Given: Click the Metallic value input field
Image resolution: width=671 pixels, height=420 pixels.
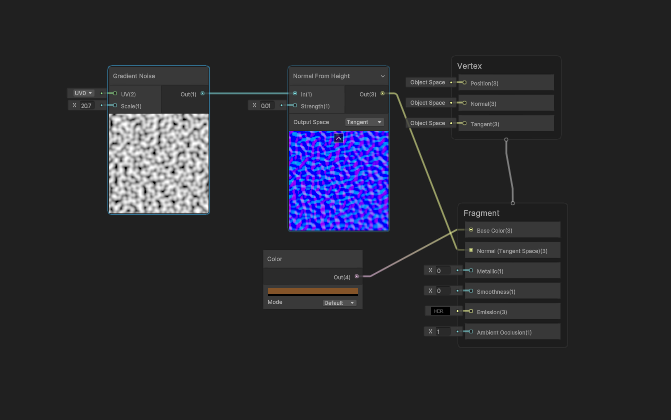Looking at the screenshot, I should coord(439,270).
